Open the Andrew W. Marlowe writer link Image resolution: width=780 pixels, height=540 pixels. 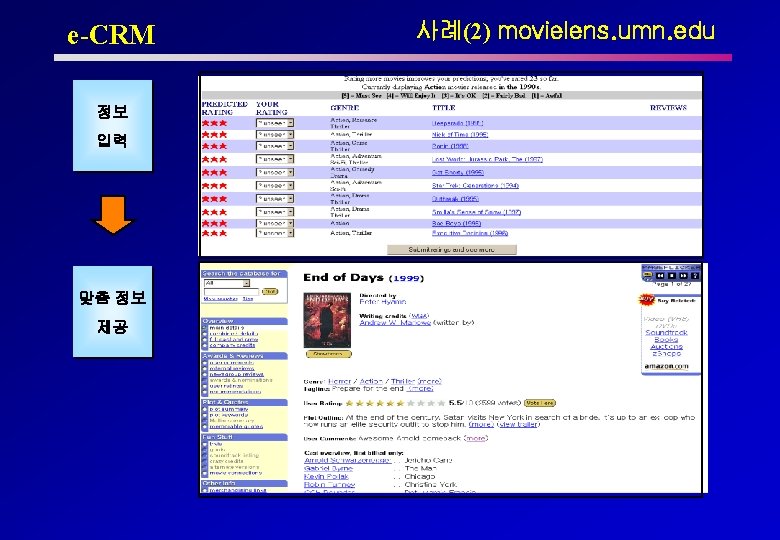click(395, 322)
